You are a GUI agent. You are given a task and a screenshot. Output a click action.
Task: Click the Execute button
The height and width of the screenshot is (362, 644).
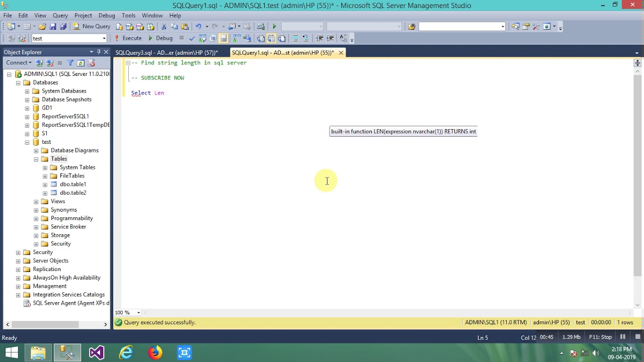tap(128, 38)
